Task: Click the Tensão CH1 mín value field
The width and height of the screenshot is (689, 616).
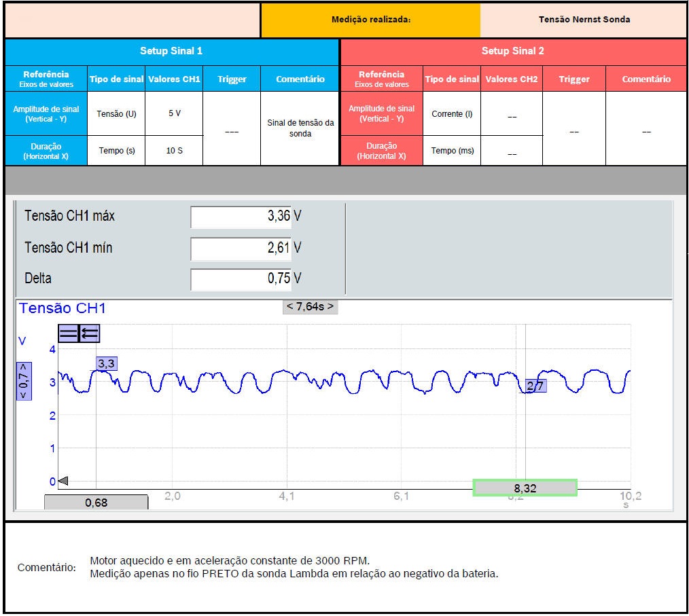Action: tap(241, 249)
